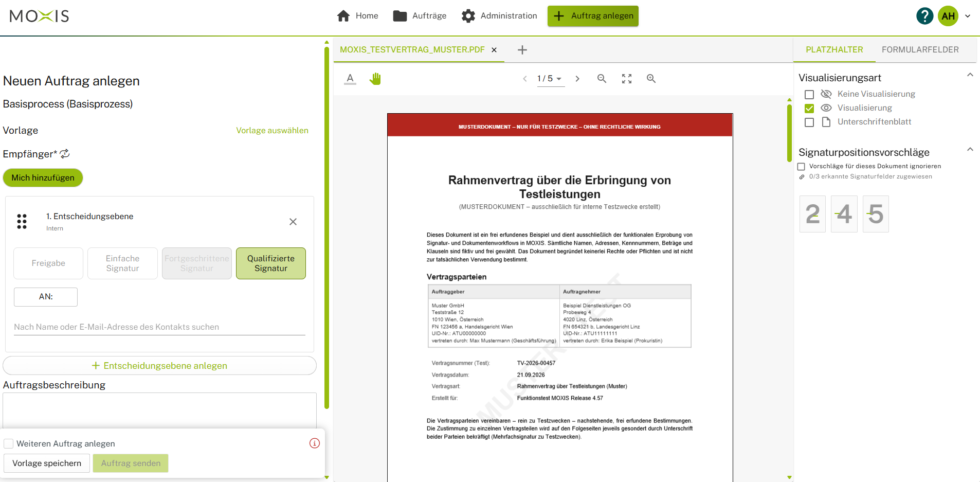This screenshot has height=482, width=980.
Task: Close the MOXIS_TESTVERTRAG_MUSTER.PDF tab
Action: 494,50
